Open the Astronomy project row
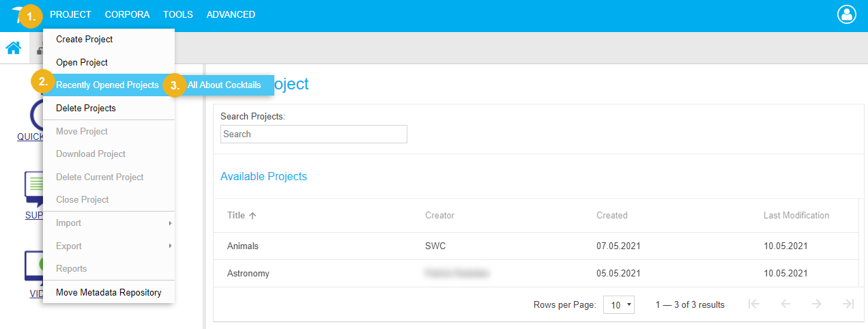 [248, 274]
